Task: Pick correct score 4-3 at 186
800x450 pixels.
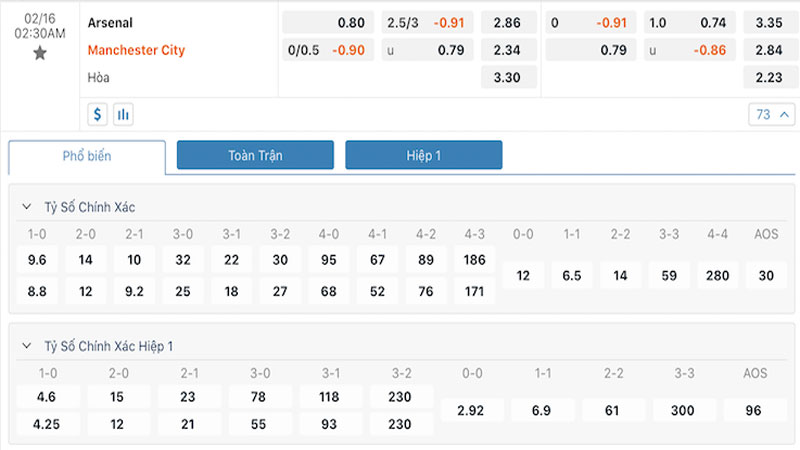Action: pos(474,260)
